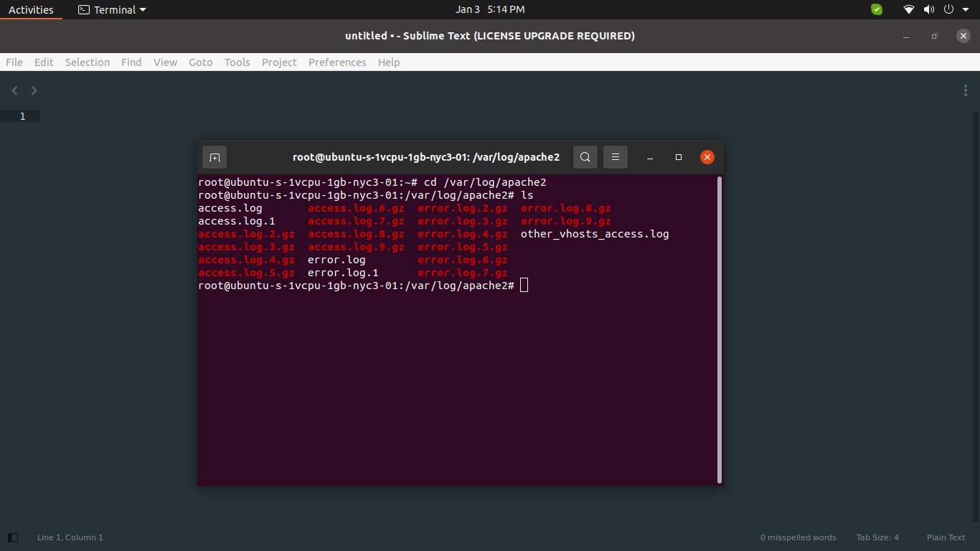Jump back using left arrow icon
This screenshot has height=551, width=980.
(x=15, y=90)
